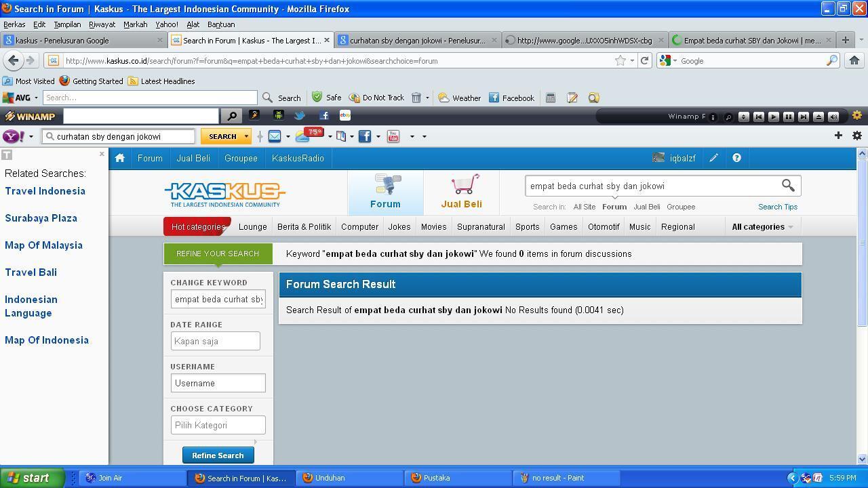Open the Pilih Kategori category selector
The image size is (868, 488).
tap(218, 425)
